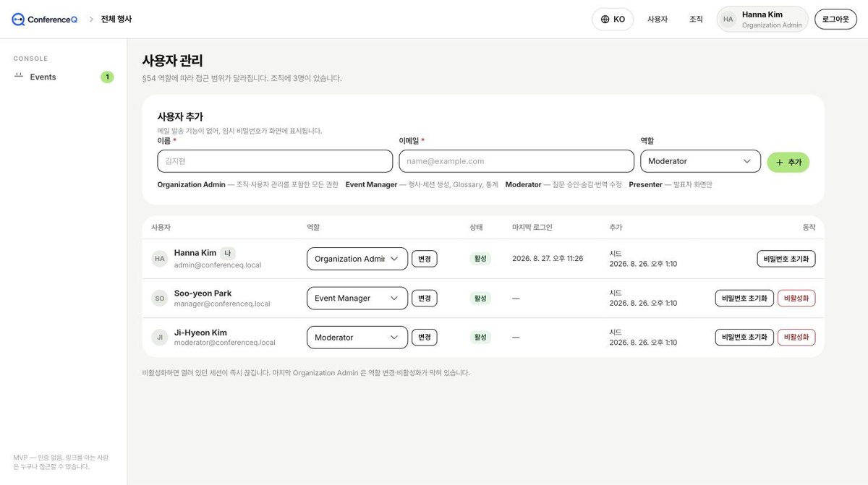Click 비활성화 for Ji-Hyeon Kim

(796, 337)
